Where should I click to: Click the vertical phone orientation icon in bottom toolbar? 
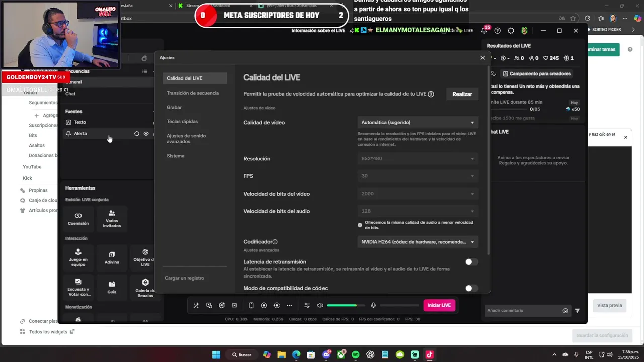251,305
